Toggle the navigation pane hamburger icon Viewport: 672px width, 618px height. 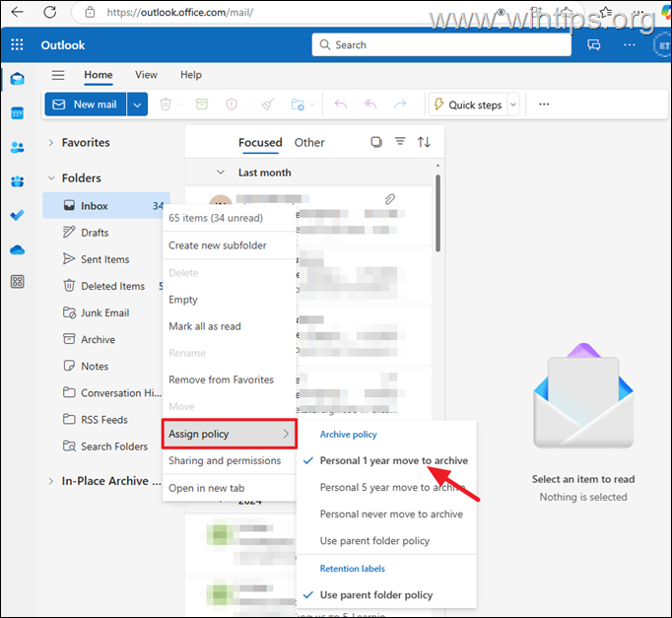pos(58,76)
